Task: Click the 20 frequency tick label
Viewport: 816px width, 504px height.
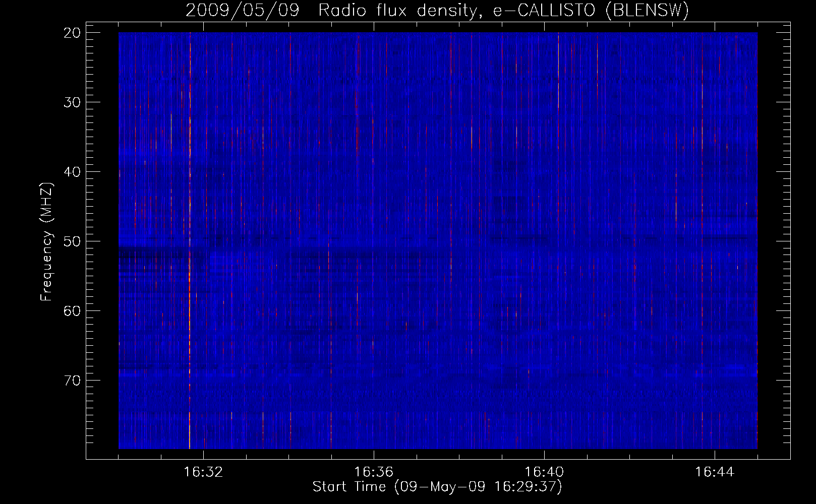Action: pyautogui.click(x=73, y=33)
